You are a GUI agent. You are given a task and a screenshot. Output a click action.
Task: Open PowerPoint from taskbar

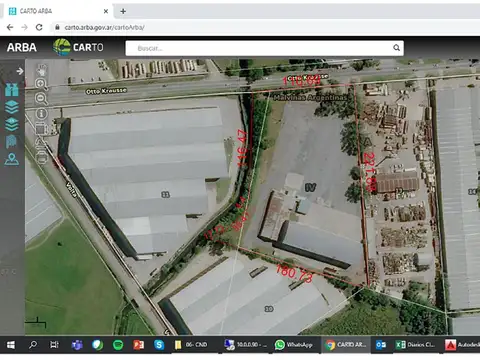point(138,345)
